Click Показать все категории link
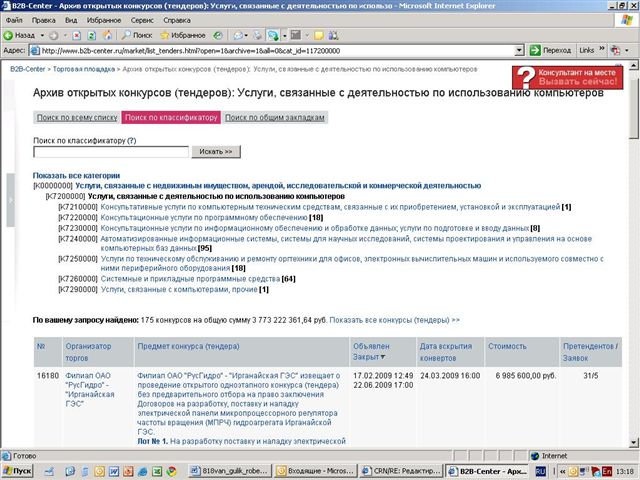The image size is (640, 480). [76, 176]
